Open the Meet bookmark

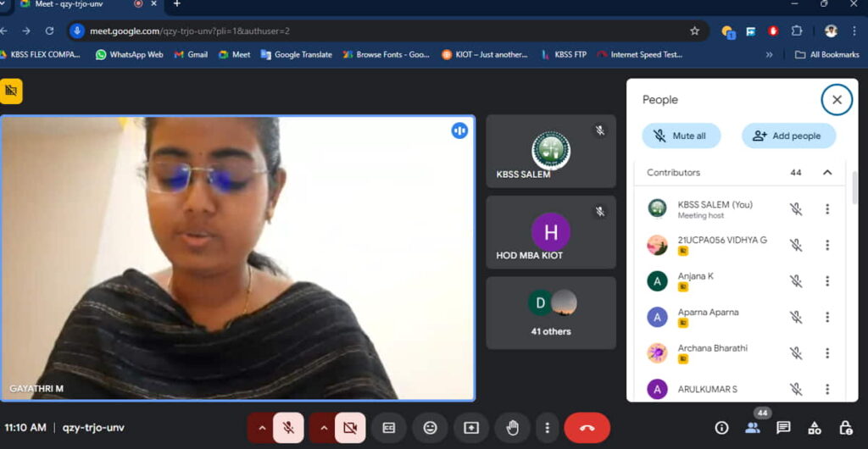click(235, 55)
